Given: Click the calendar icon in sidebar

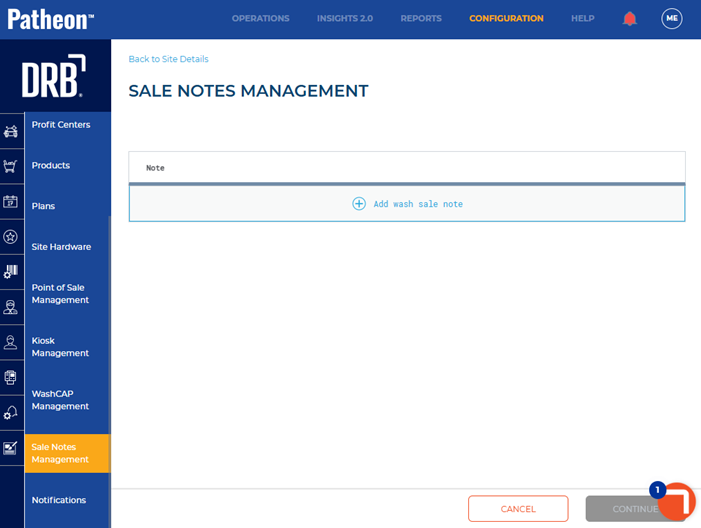Looking at the screenshot, I should [11, 201].
